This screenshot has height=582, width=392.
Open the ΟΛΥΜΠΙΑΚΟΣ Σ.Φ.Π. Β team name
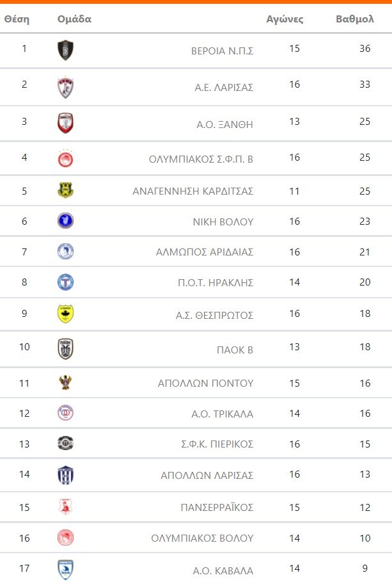coord(200,159)
